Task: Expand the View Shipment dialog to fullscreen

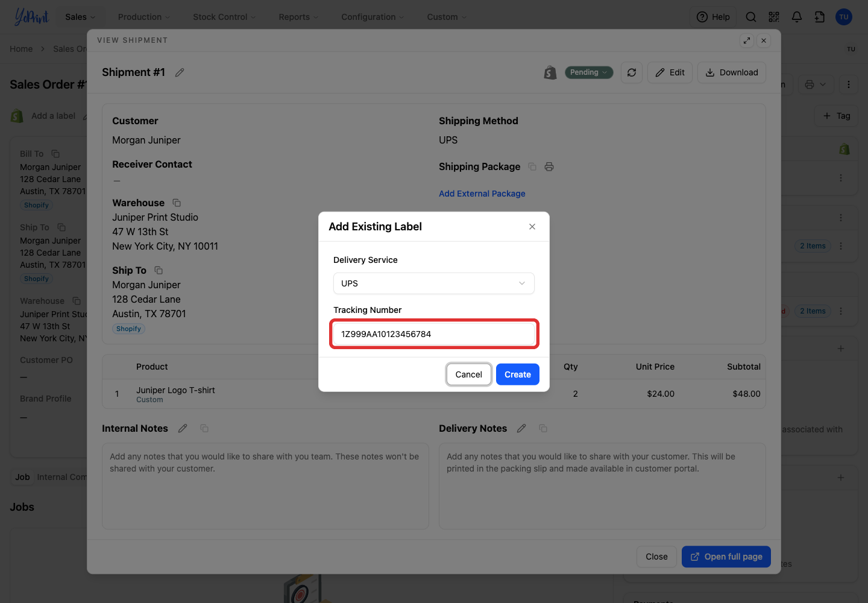Action: coord(747,40)
